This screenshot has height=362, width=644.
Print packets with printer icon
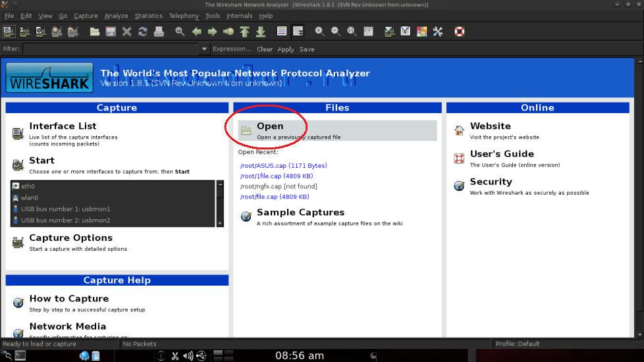tap(159, 32)
